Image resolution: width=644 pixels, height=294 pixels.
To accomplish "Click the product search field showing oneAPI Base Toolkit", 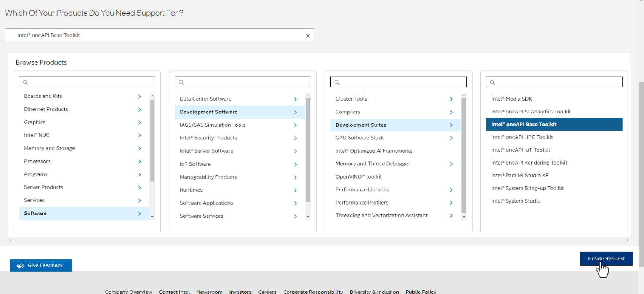I will tap(159, 35).
